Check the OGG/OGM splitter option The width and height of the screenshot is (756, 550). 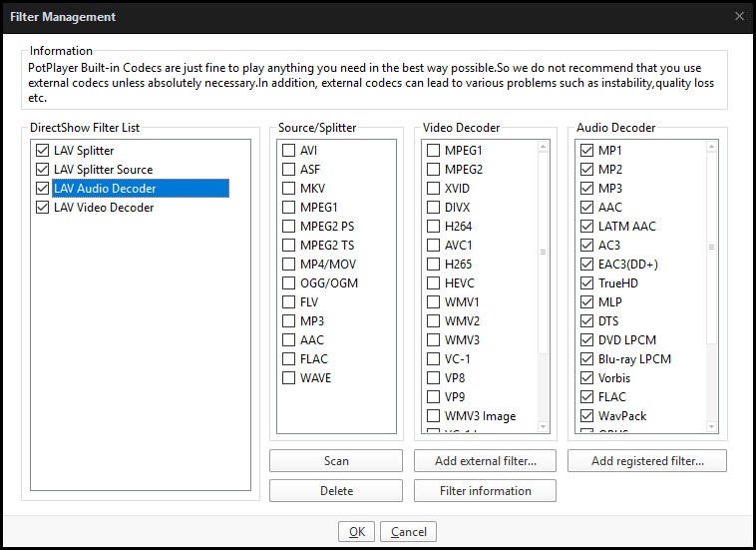point(289,283)
